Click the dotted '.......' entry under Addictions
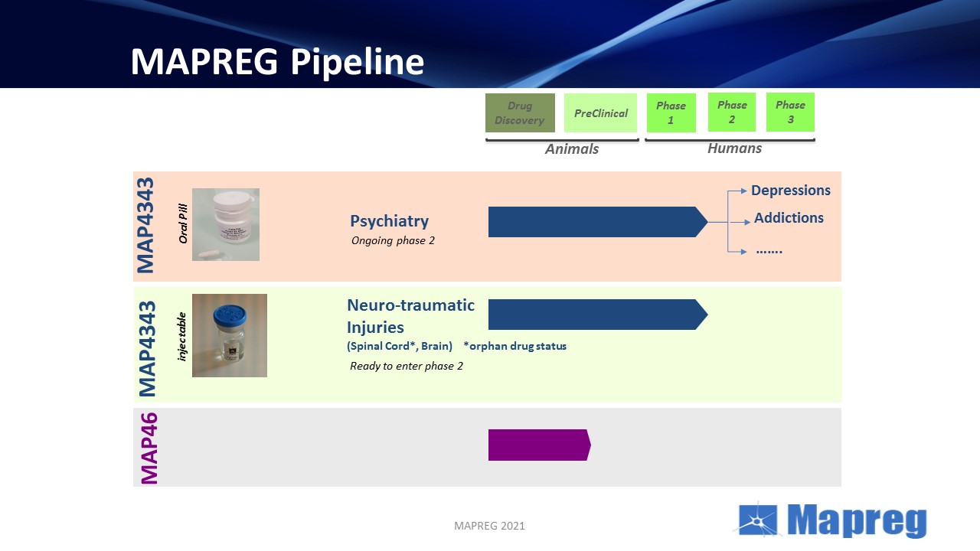 769,249
